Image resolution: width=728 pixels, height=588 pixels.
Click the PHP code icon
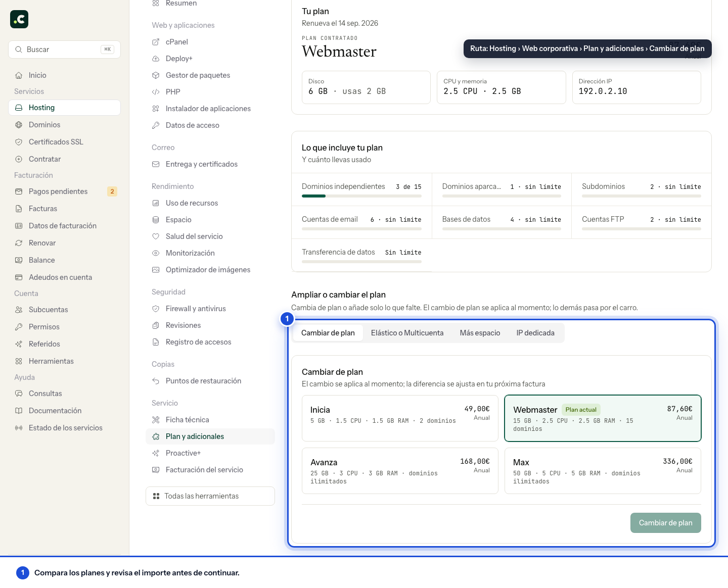coord(156,92)
